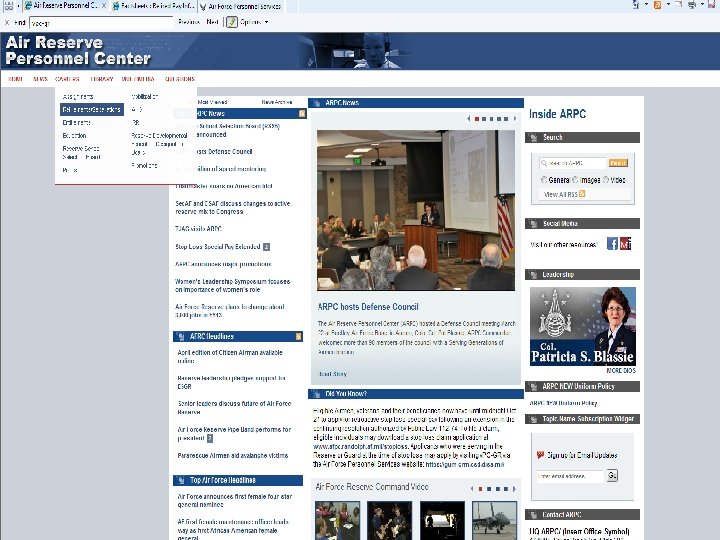Click the Find bar Previous button

189,22
